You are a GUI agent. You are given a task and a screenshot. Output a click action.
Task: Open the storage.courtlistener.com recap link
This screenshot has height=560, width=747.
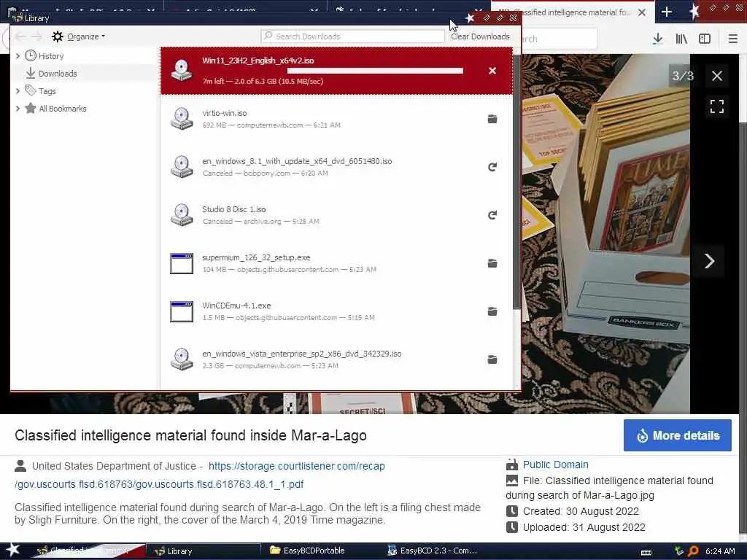pos(297,466)
